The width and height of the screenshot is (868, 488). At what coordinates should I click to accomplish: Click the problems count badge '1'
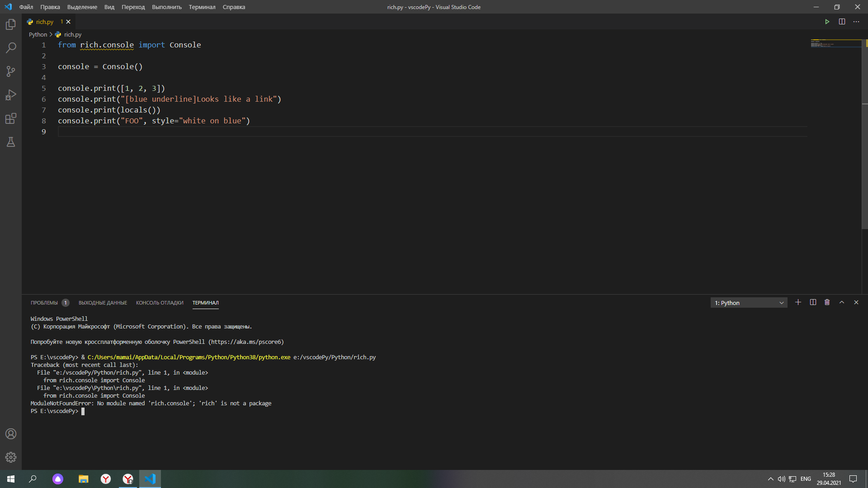[x=66, y=303]
